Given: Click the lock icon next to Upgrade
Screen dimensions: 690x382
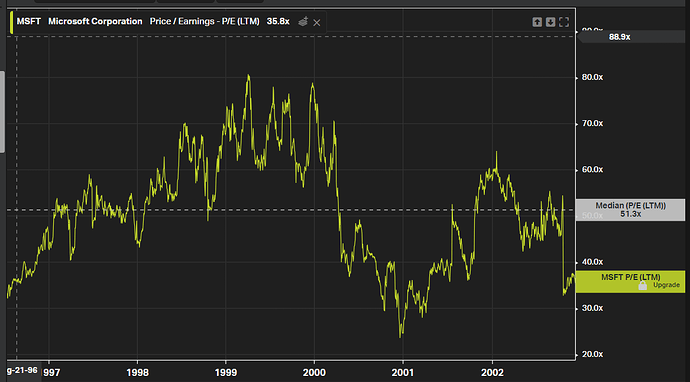Looking at the screenshot, I should pos(642,286).
